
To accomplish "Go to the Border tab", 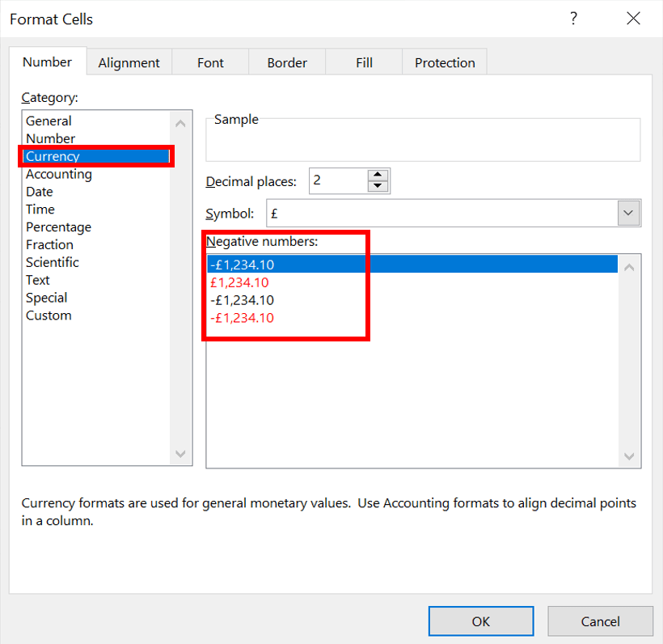I will click(287, 62).
